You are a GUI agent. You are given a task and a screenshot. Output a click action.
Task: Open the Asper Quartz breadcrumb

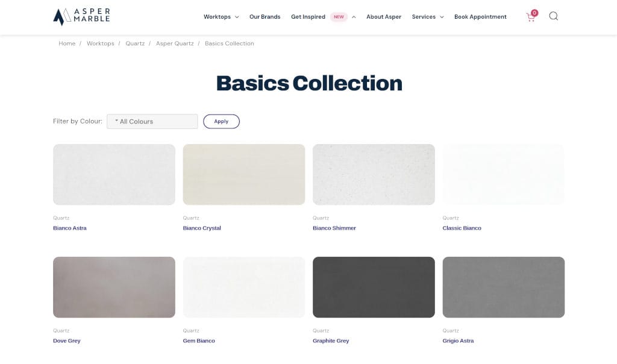pyautogui.click(x=174, y=43)
